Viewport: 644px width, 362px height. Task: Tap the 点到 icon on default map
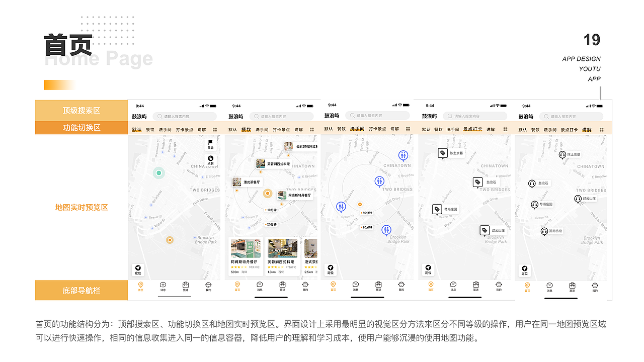click(210, 160)
